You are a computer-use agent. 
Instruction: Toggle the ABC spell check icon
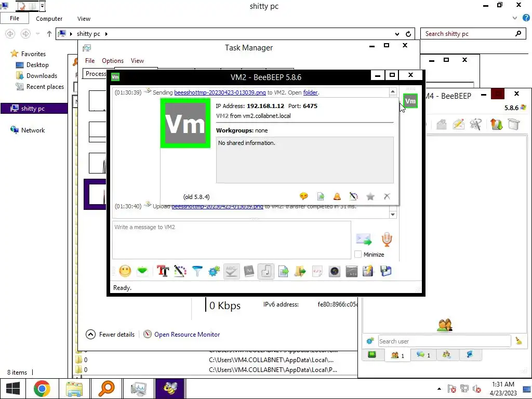231,271
